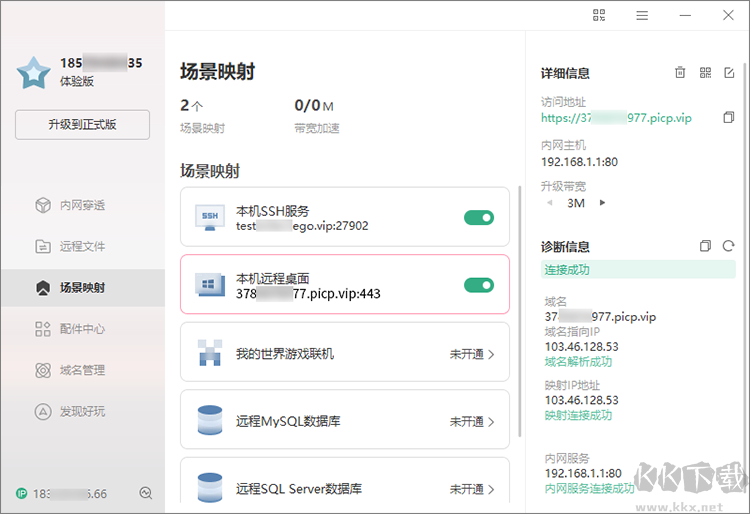Copy the 诊断信息 diagnostic information
The image size is (750, 514).
coord(705,246)
